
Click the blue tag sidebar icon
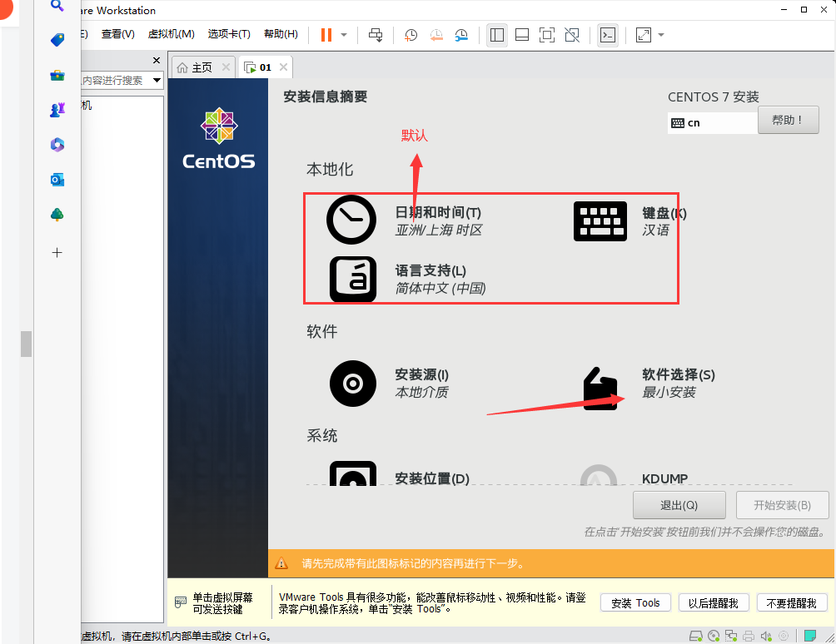pyautogui.click(x=57, y=40)
